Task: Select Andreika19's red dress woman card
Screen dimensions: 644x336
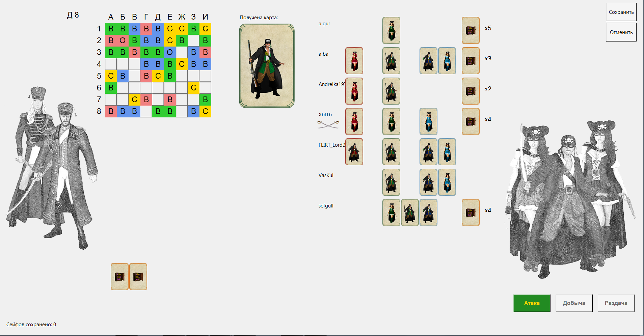Action: [x=354, y=91]
